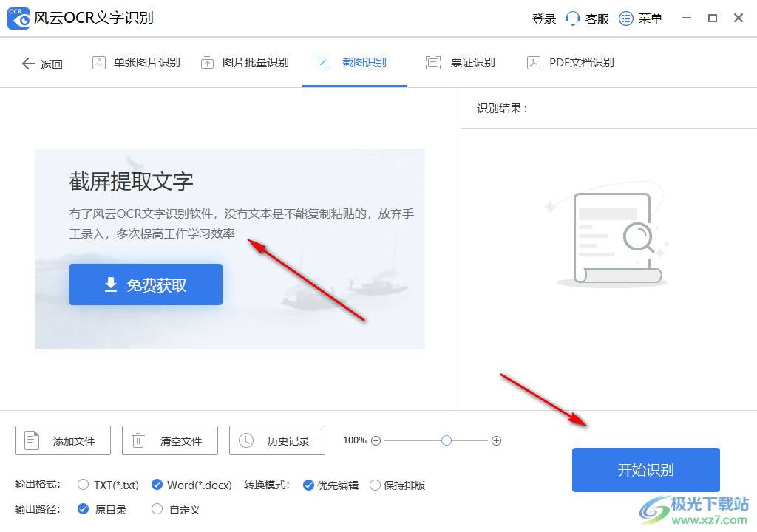Select 自定义 output path
This screenshot has height=532, width=757.
[x=176, y=509]
